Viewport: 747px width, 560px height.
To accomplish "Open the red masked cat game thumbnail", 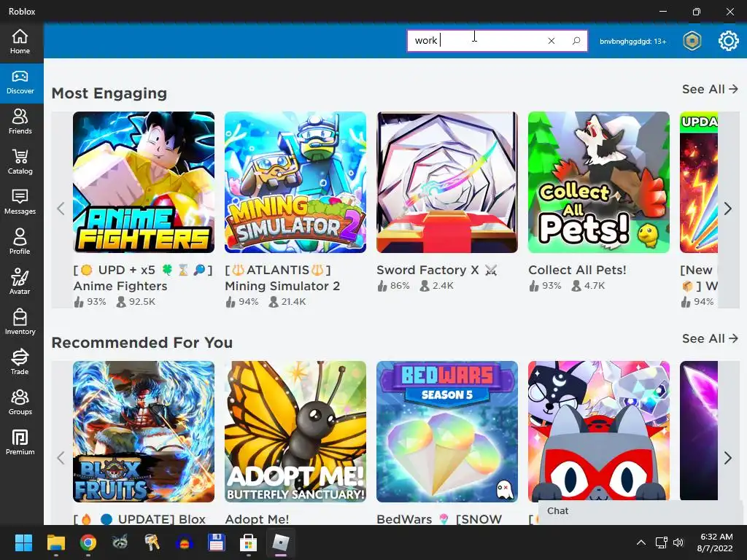I will pyautogui.click(x=599, y=432).
